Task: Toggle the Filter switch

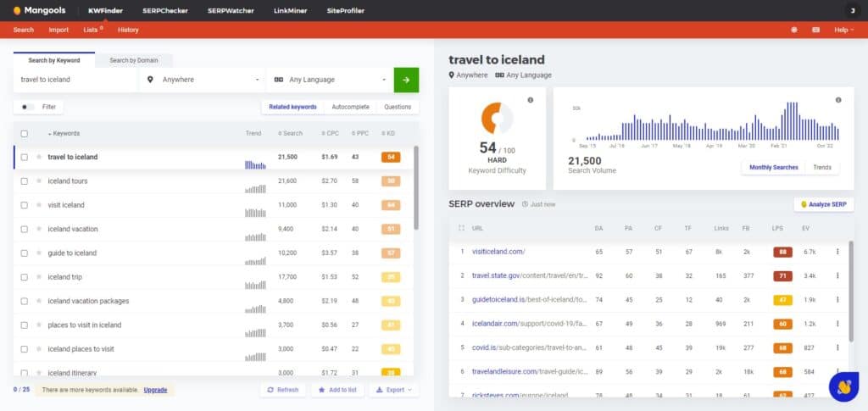Action: (27, 107)
